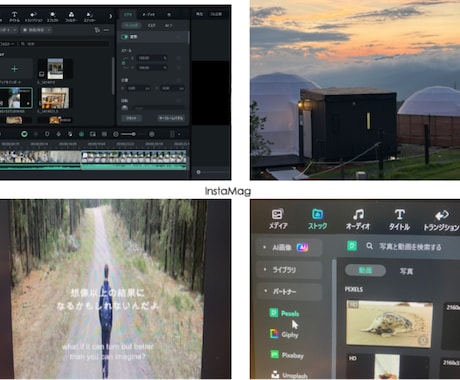Image resolution: width=460 pixels, height=380 pixels.
Task: Click the stock sidebar vertical scrollbar
Action: [x=334, y=318]
